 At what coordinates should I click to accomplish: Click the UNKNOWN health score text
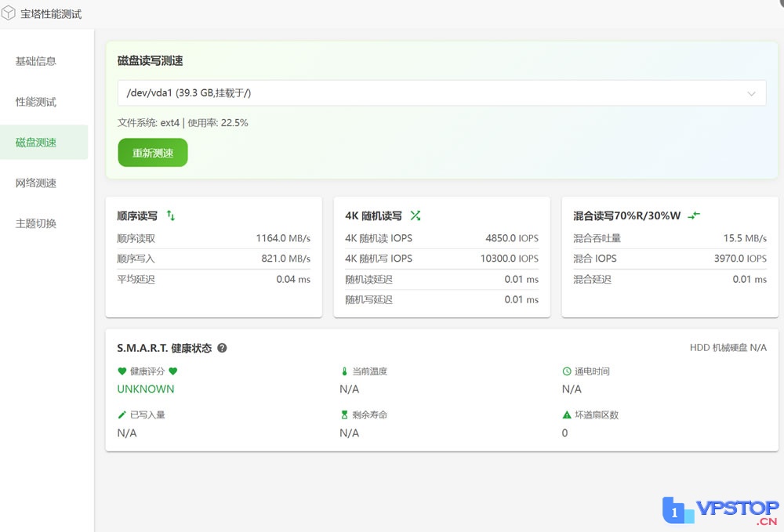146,389
